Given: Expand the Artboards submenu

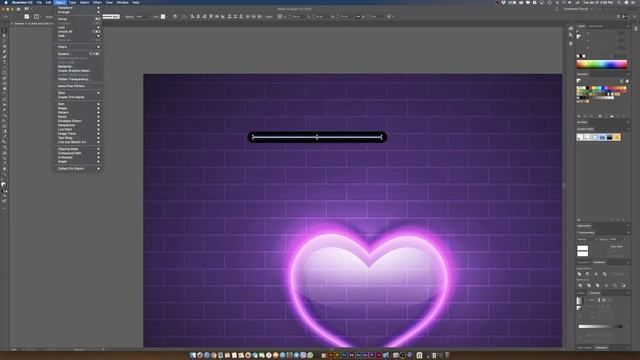Looking at the screenshot, I should click(78, 157).
